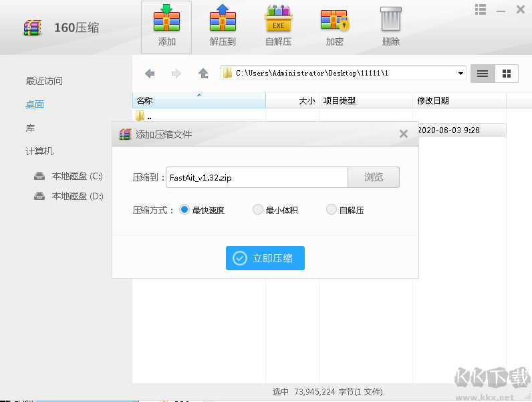Select 自解压 compression mode
This screenshot has height=402, width=532.
point(331,209)
